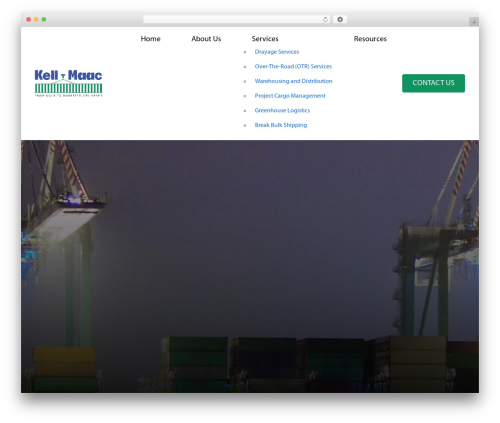
Task: Open the Home menu item
Action: pyautogui.click(x=150, y=39)
